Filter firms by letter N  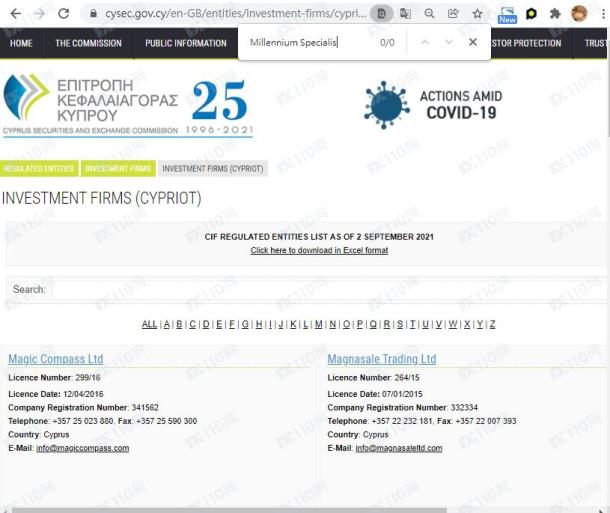pos(333,324)
